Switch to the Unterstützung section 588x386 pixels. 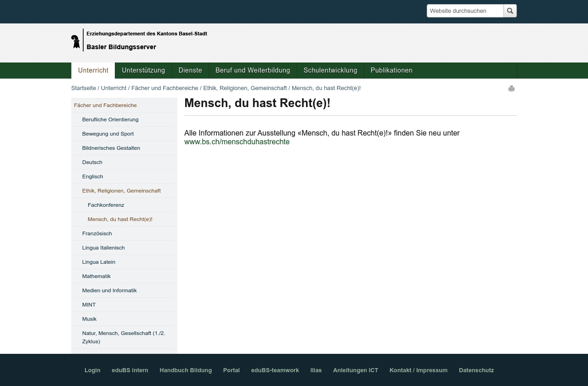pos(143,70)
